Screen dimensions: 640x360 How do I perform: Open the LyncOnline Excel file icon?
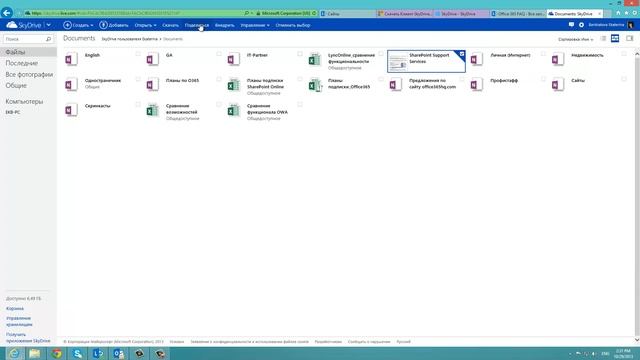pos(315,59)
